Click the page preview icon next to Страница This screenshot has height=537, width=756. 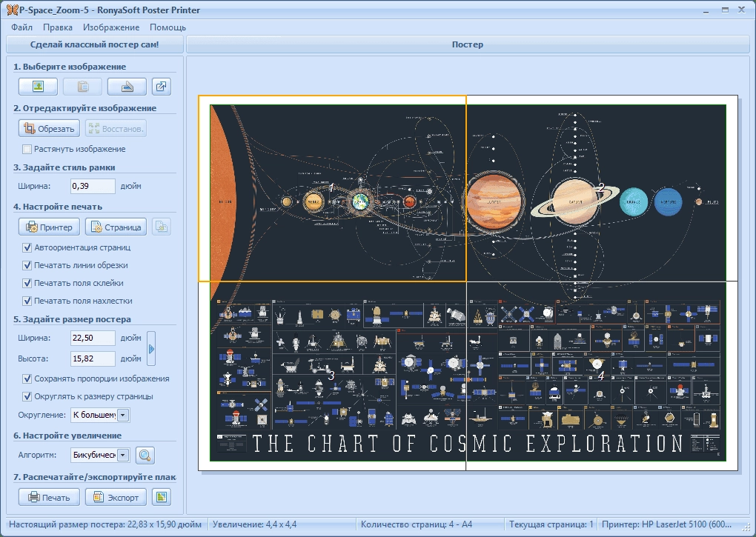click(162, 227)
